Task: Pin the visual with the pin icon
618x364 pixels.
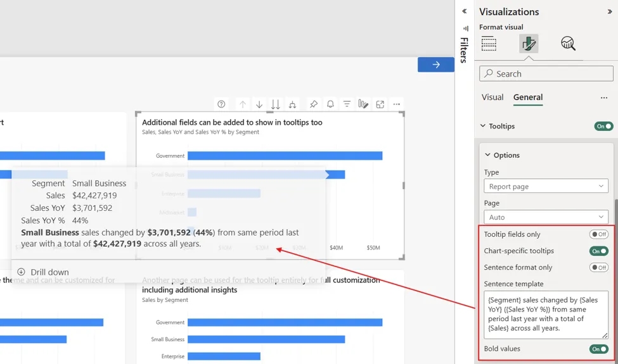Action: point(314,104)
